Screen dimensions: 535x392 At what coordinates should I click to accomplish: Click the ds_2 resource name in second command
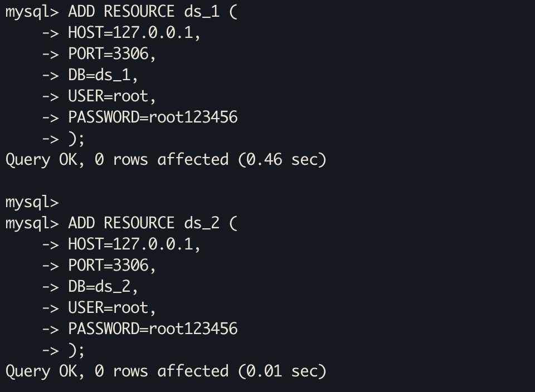(x=202, y=223)
